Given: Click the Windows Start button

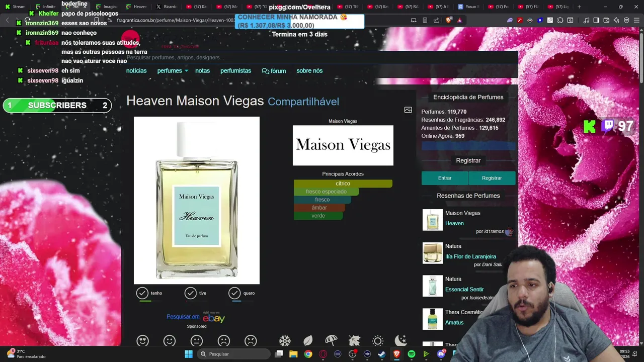Looking at the screenshot, I should coord(189,354).
